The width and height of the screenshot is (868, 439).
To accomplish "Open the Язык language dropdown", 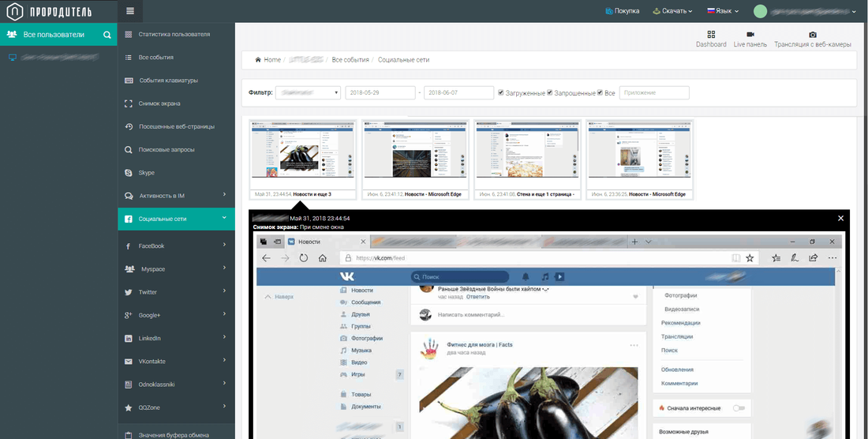I will coord(723,11).
